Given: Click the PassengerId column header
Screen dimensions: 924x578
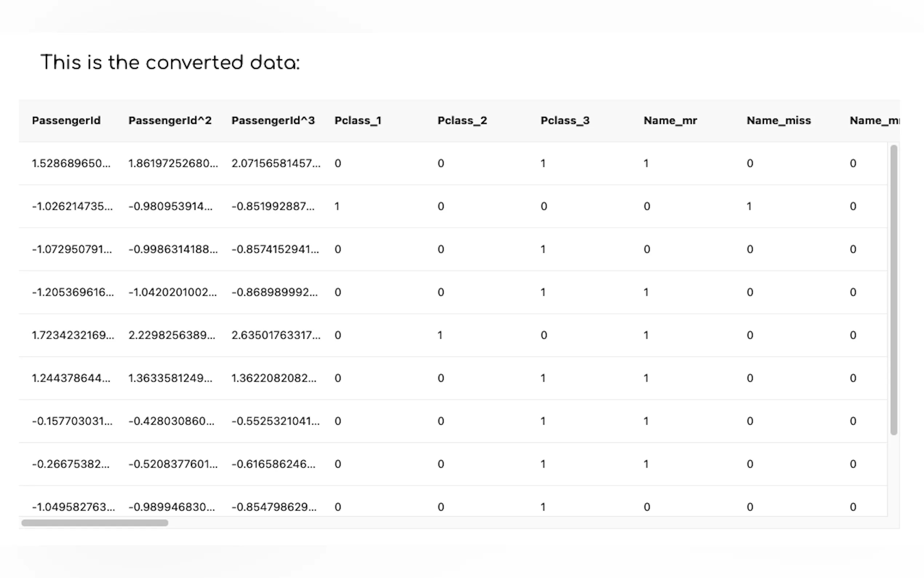Looking at the screenshot, I should (66, 120).
